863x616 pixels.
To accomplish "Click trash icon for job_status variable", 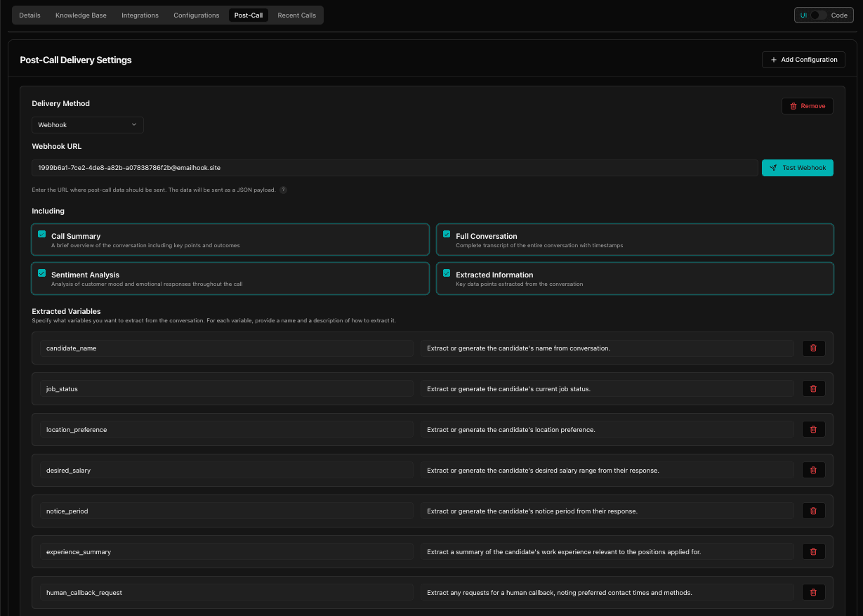I will point(813,389).
